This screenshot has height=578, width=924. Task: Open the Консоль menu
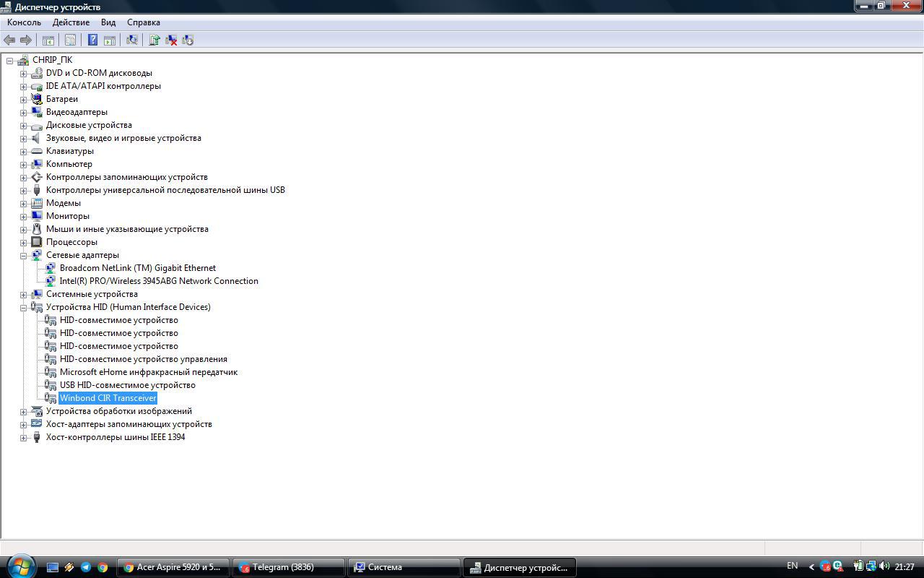click(x=25, y=22)
